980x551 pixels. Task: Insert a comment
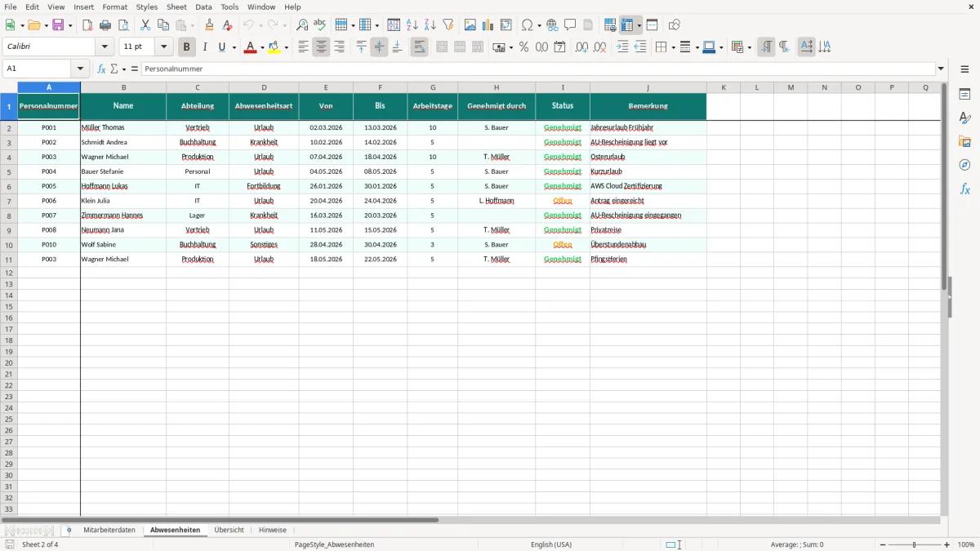[570, 25]
